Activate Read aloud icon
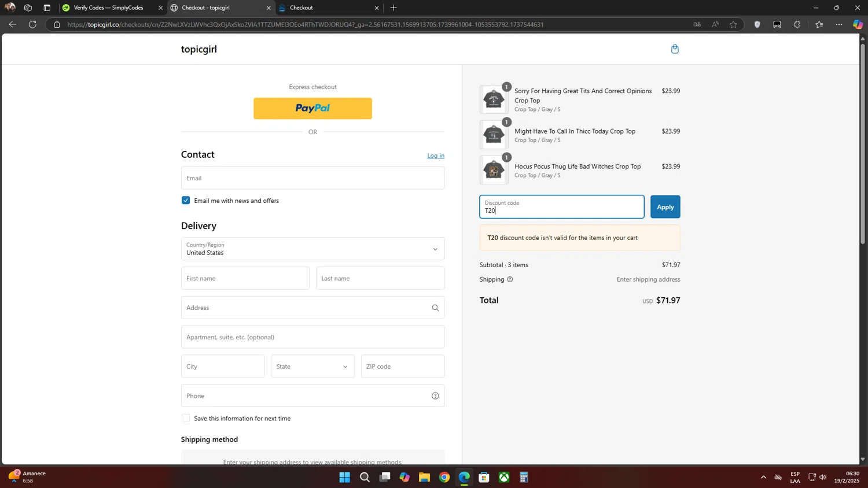This screenshot has height=488, width=868. pyautogui.click(x=715, y=24)
